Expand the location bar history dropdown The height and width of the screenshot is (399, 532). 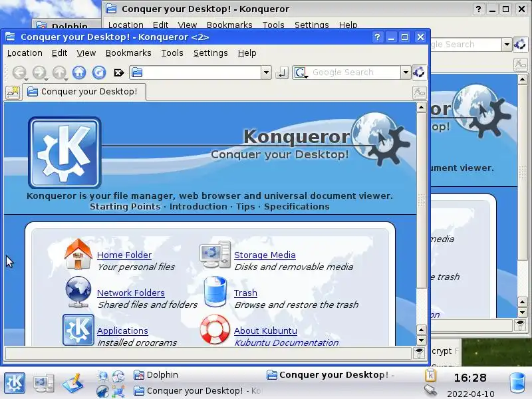pos(267,72)
